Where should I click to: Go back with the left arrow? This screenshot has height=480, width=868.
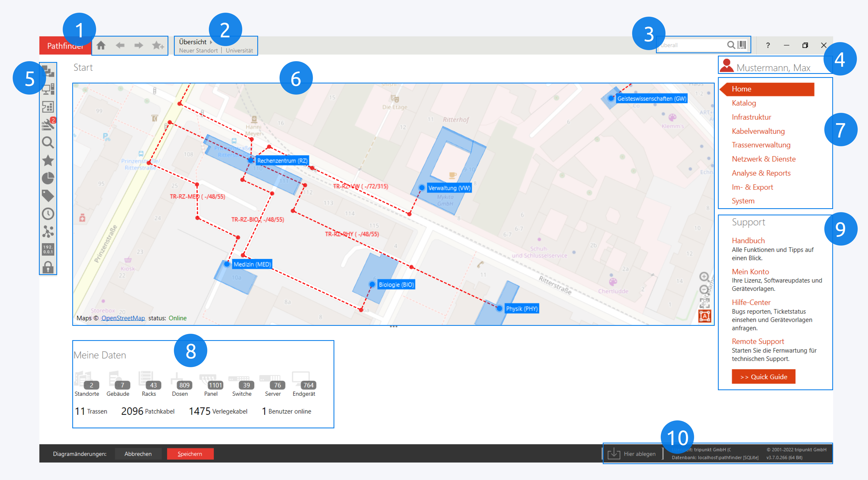(x=120, y=45)
